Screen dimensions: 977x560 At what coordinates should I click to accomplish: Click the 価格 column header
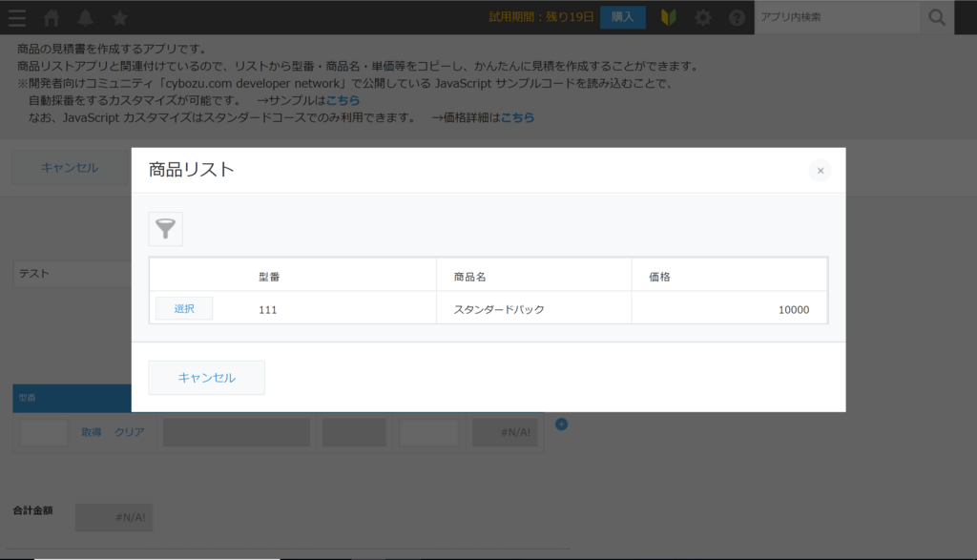pos(659,277)
